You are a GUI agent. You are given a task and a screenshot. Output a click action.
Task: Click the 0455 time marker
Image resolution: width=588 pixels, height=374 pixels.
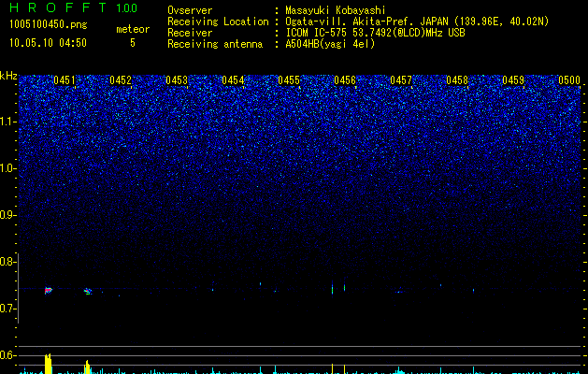pyautogui.click(x=289, y=80)
